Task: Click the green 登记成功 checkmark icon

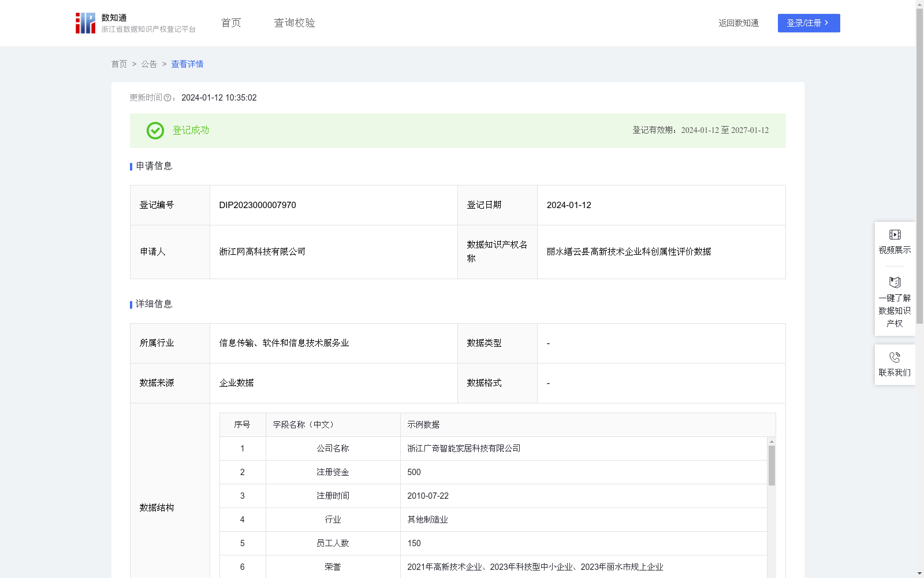Action: click(x=155, y=131)
